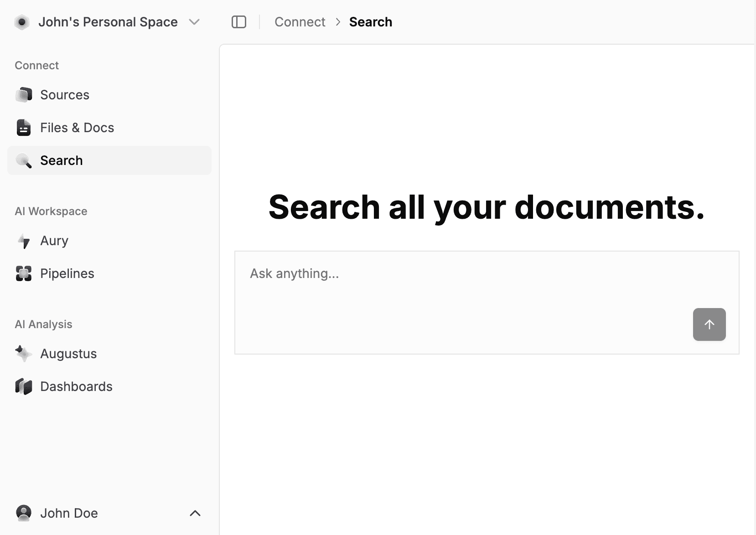Open Dashboards via its panels icon
This screenshot has width=756, height=535.
pyautogui.click(x=24, y=386)
